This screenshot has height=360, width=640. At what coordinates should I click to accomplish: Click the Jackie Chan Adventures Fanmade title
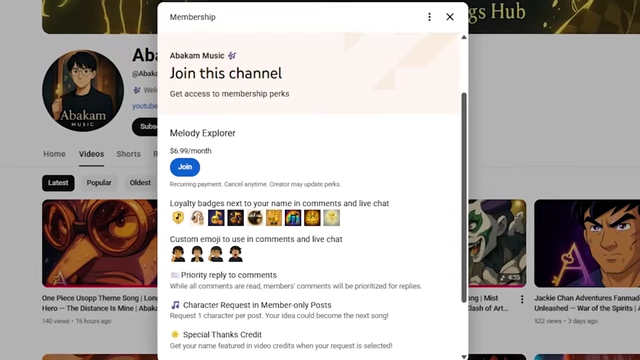tap(587, 303)
